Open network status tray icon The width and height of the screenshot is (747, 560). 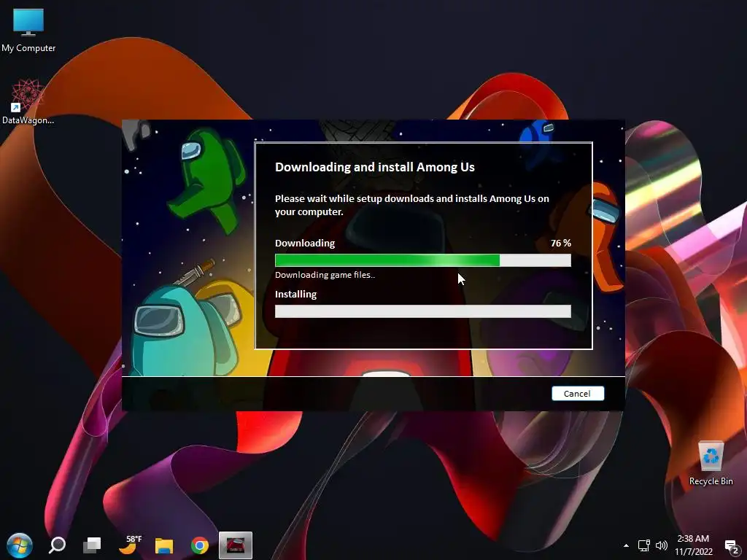point(644,545)
